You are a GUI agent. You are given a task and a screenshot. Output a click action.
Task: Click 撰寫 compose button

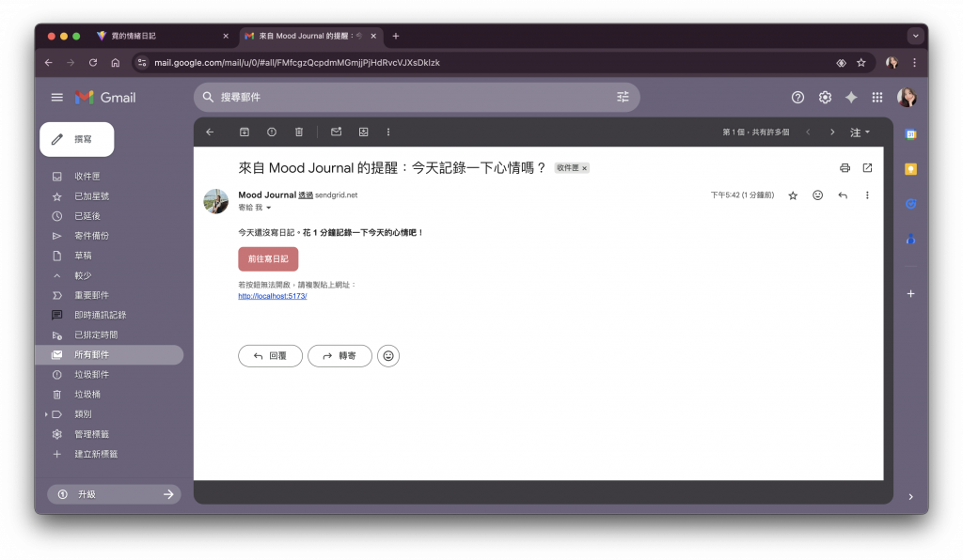tap(77, 139)
